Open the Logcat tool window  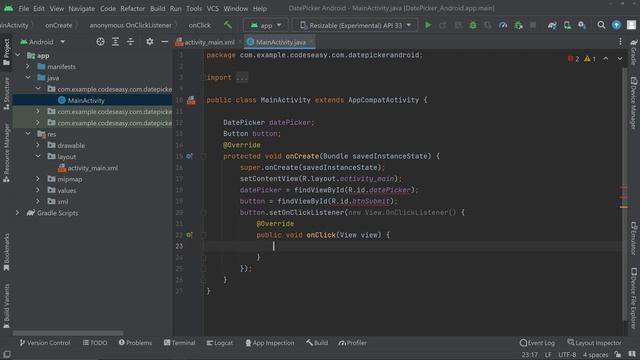pyautogui.click(x=220, y=342)
